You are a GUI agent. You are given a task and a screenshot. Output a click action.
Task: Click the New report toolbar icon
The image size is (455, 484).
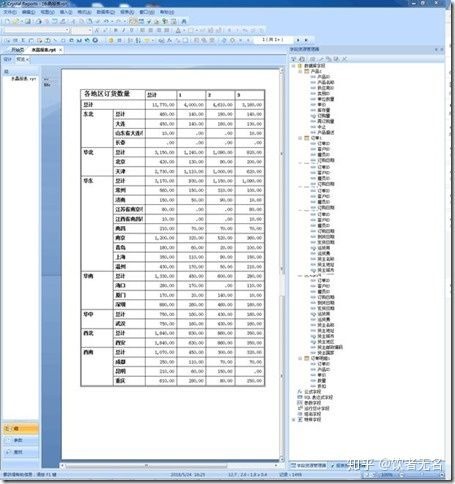[7, 21]
